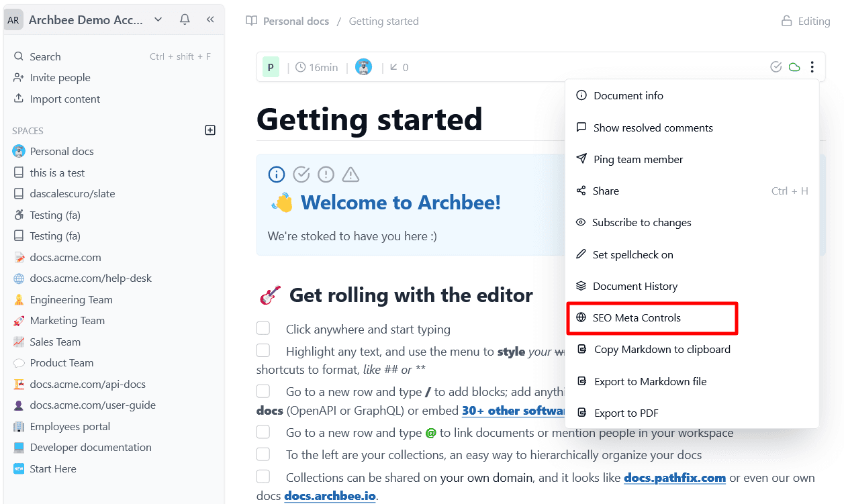Open the docs.pathfix.com link
This screenshot has width=844, height=504.
674,478
